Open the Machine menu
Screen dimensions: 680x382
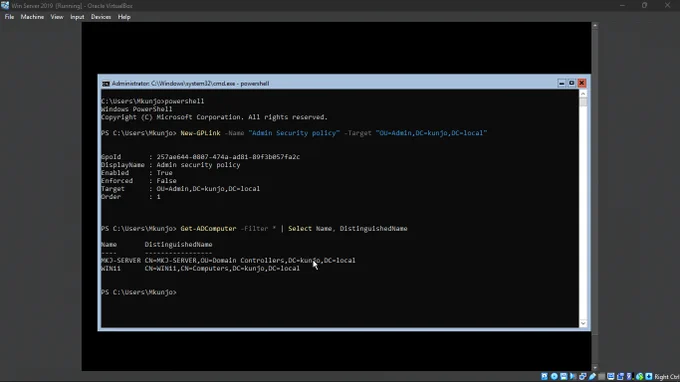pyautogui.click(x=32, y=17)
